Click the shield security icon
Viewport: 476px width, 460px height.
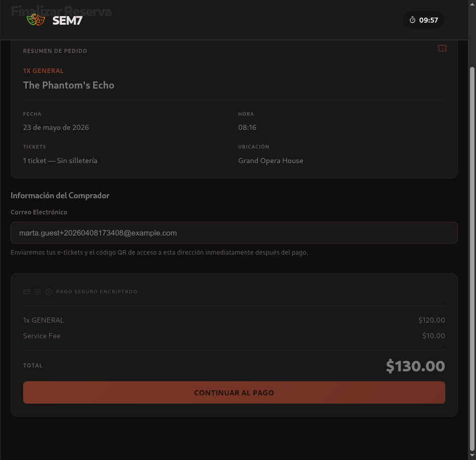(38, 292)
